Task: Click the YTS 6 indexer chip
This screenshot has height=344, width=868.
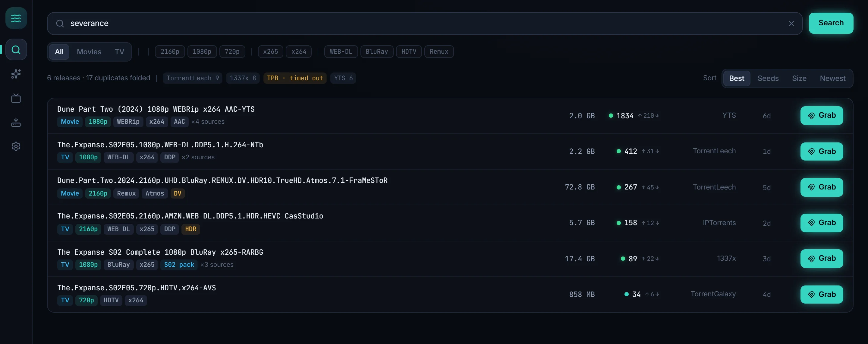Action: coord(343,78)
